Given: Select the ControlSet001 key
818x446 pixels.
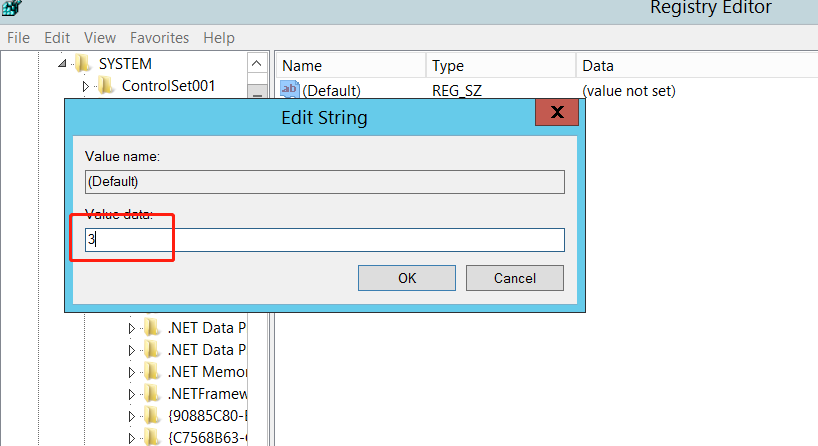Looking at the screenshot, I should point(169,86).
